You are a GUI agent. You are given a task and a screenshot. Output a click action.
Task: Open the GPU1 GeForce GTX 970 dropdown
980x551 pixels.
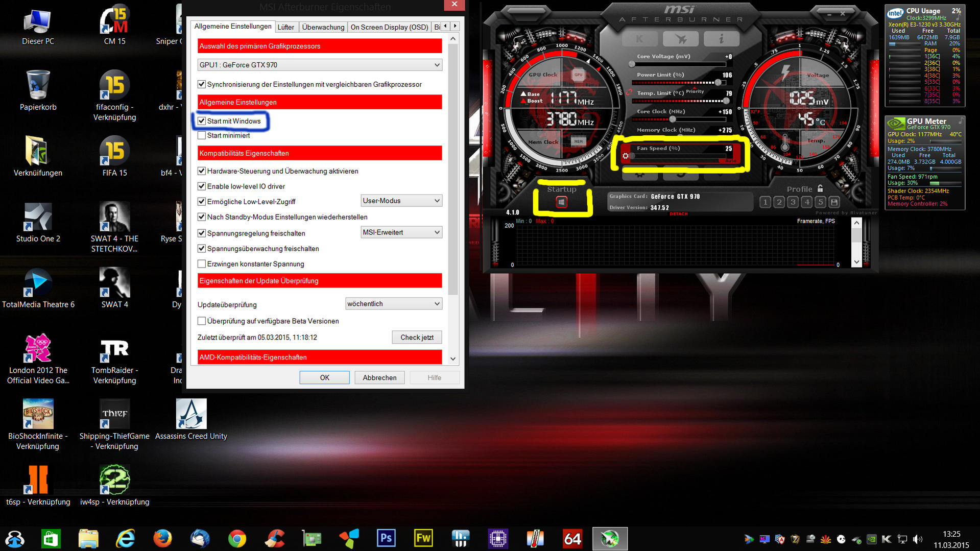pyautogui.click(x=320, y=65)
